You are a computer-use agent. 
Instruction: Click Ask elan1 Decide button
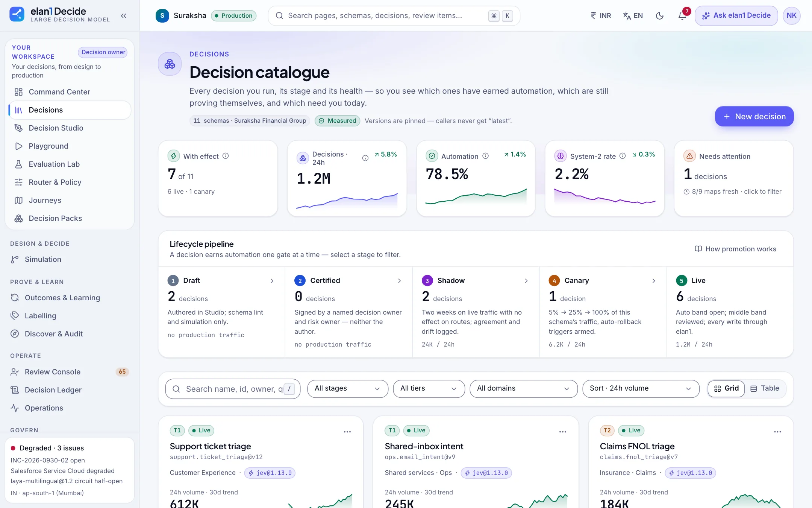(736, 16)
